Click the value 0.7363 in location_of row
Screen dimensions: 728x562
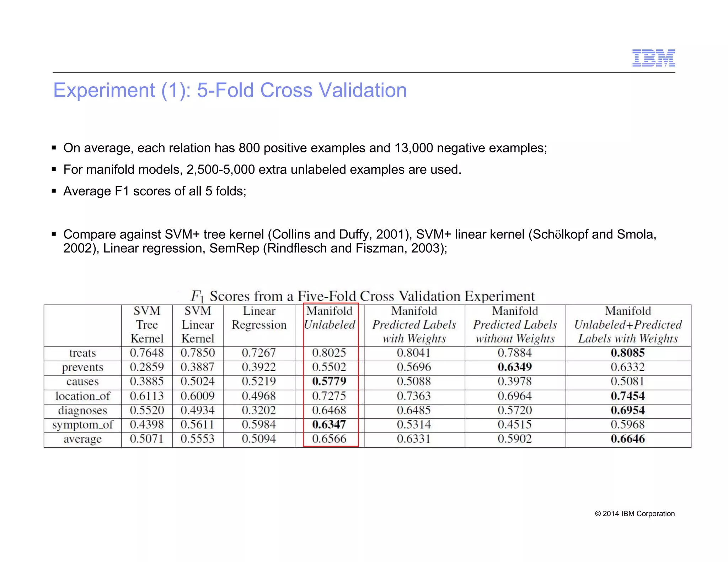tap(414, 396)
